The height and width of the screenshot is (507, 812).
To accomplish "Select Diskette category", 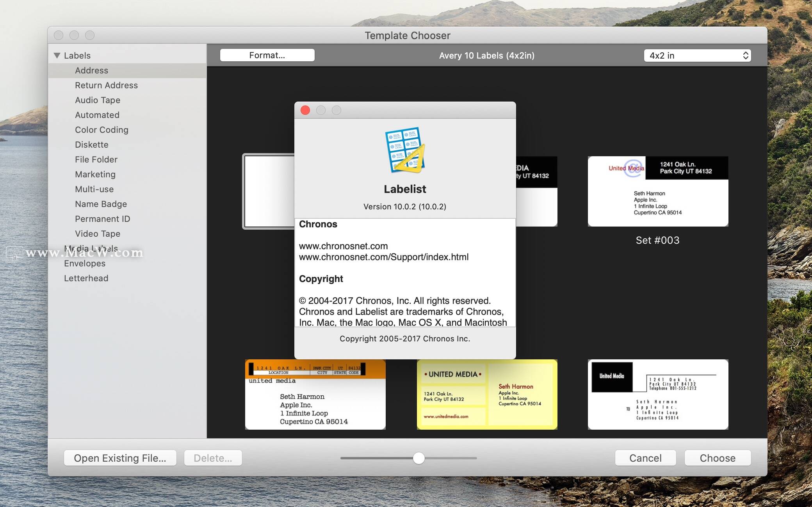I will 92,145.
